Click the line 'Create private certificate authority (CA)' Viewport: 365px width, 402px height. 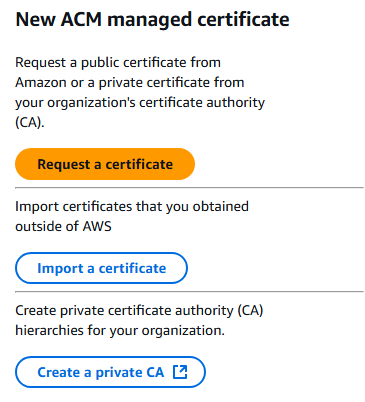pyautogui.click(x=139, y=311)
